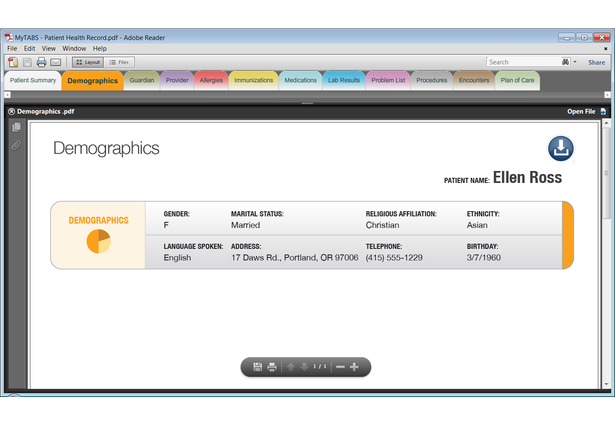Click the birthday value 3/7/1960
615x424 pixels.
[484, 258]
